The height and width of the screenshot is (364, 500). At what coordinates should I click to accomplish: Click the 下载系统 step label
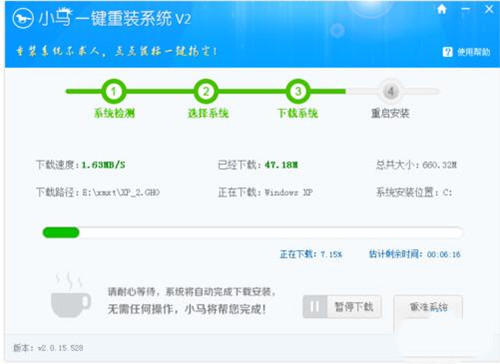(x=298, y=113)
